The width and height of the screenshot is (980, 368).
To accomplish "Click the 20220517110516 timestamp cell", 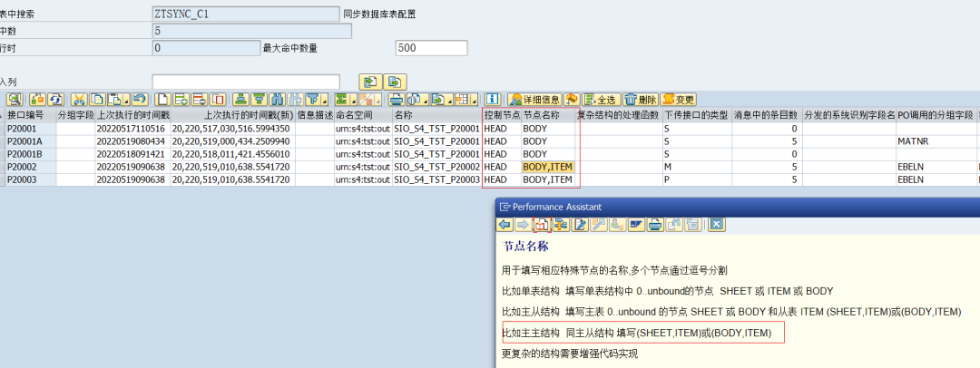I will 132,128.
